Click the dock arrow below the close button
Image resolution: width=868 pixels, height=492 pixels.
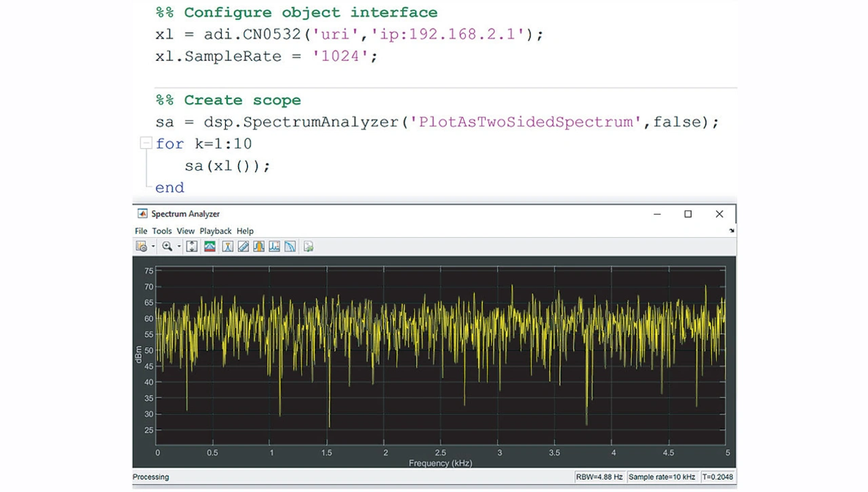point(731,231)
